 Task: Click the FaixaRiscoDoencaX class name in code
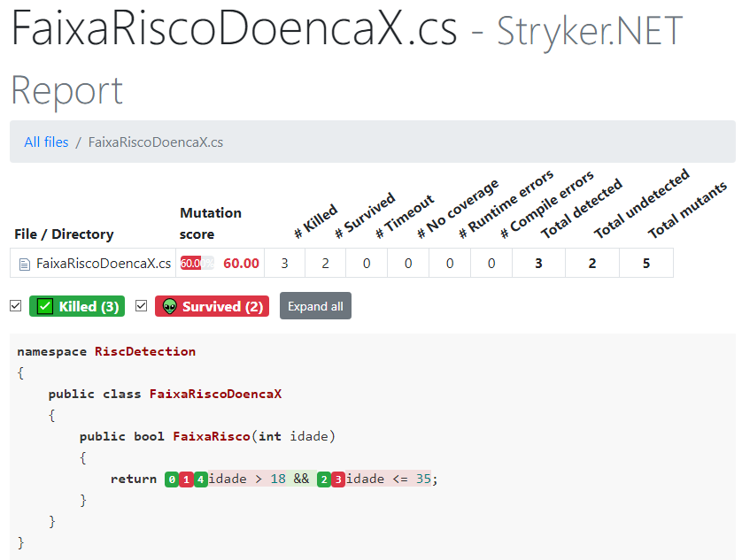[x=215, y=394]
